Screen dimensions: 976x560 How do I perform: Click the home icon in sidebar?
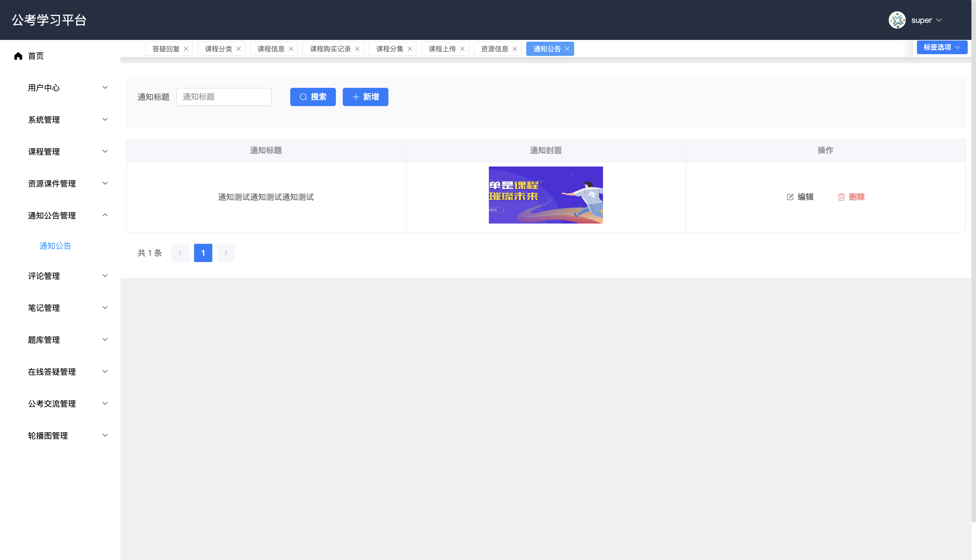tap(18, 56)
